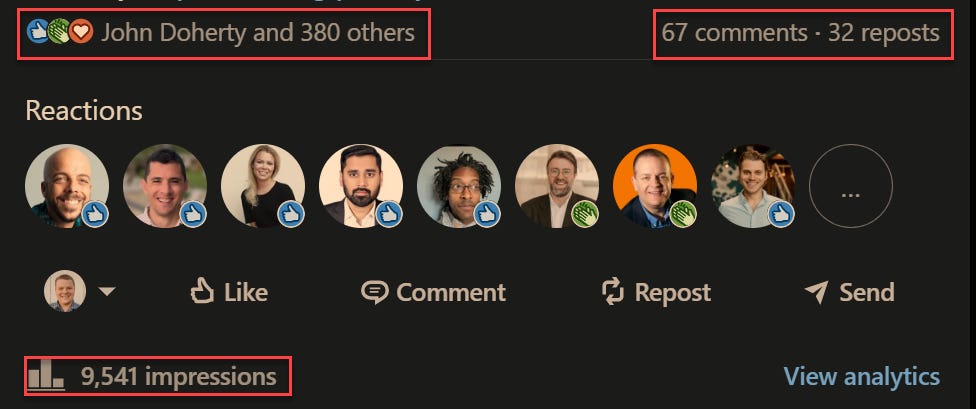The image size is (976, 409).
Task: Open the 32 reposts link
Action: click(x=884, y=32)
